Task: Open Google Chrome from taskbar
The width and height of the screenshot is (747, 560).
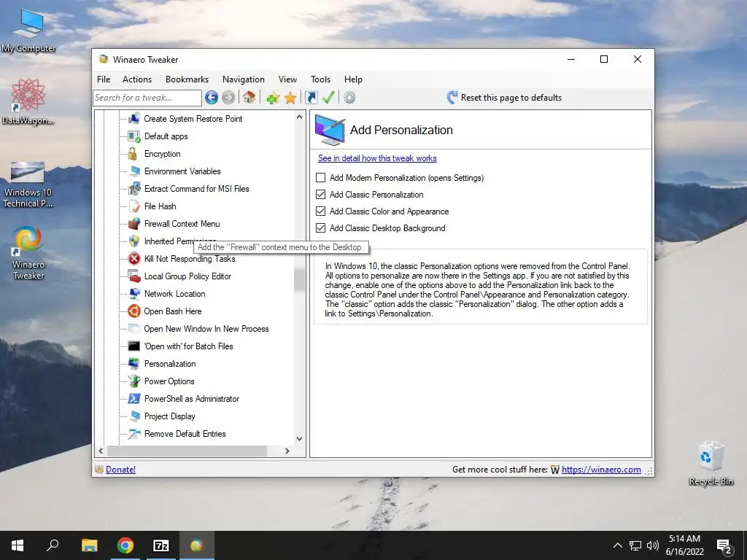Action: point(125,545)
